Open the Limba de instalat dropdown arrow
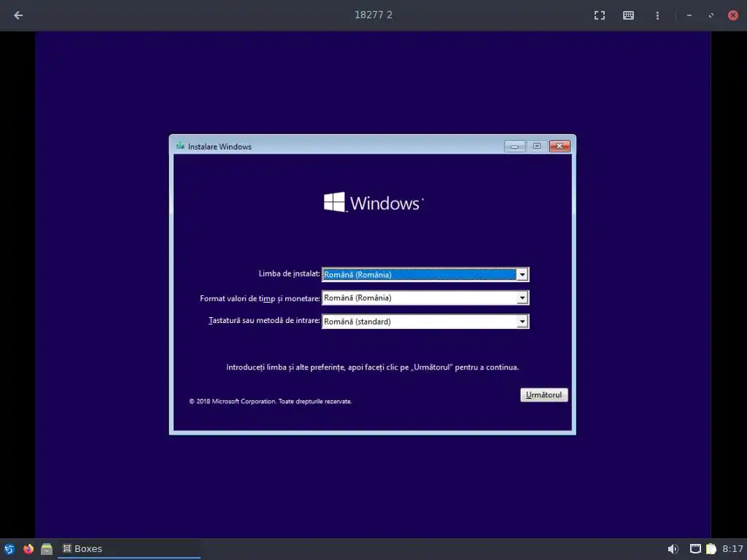 [x=522, y=275]
